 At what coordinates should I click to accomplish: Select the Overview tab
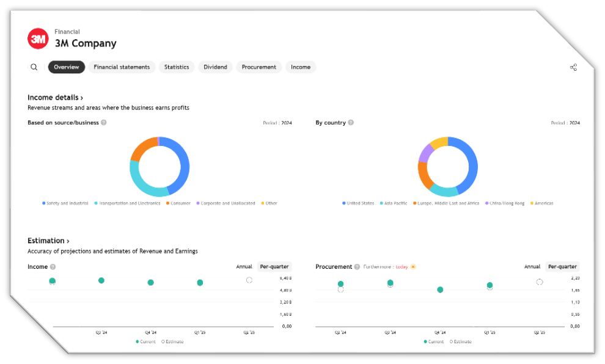click(x=67, y=67)
